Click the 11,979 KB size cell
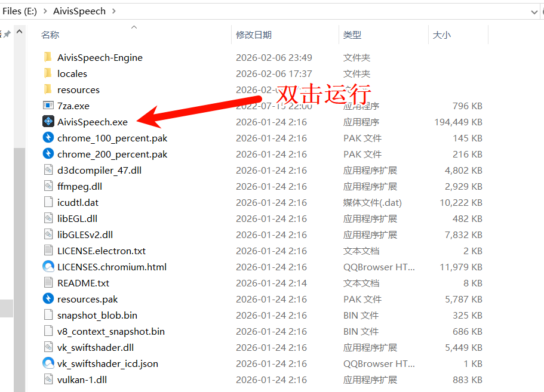544x392 pixels. tap(461, 267)
